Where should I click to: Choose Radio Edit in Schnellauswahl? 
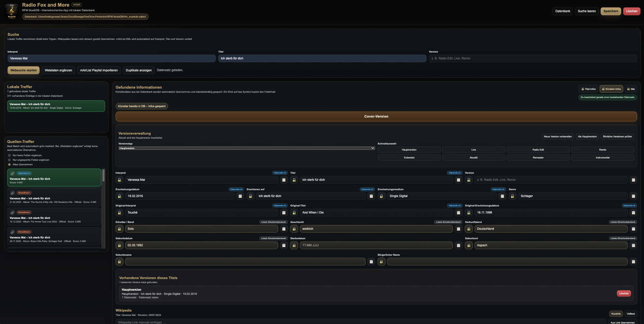point(538,150)
